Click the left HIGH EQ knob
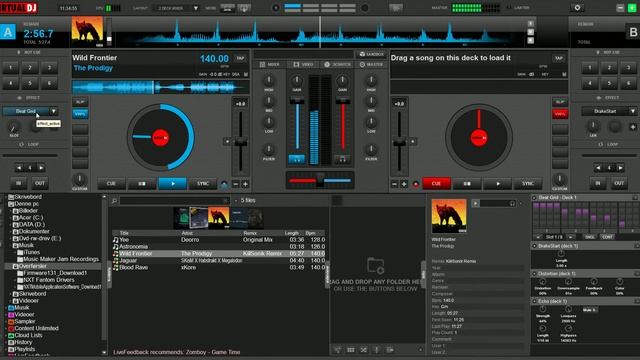640x360 pixels. (x=269, y=80)
